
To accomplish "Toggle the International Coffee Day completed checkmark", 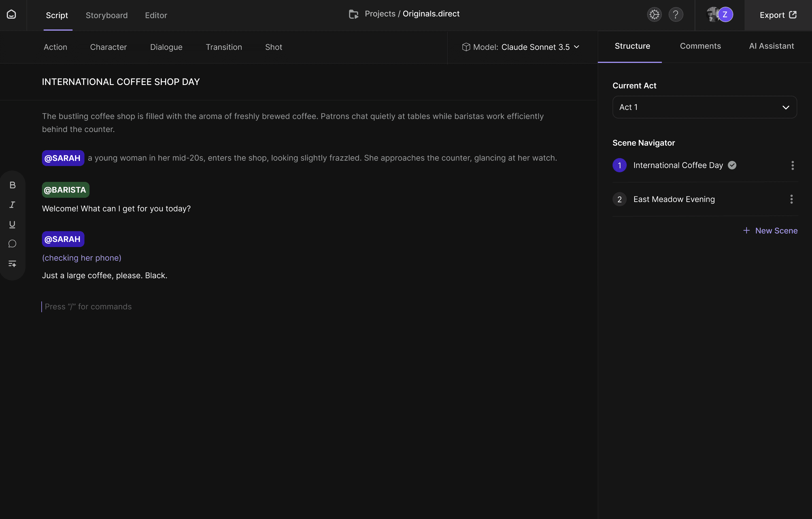I will (x=732, y=165).
